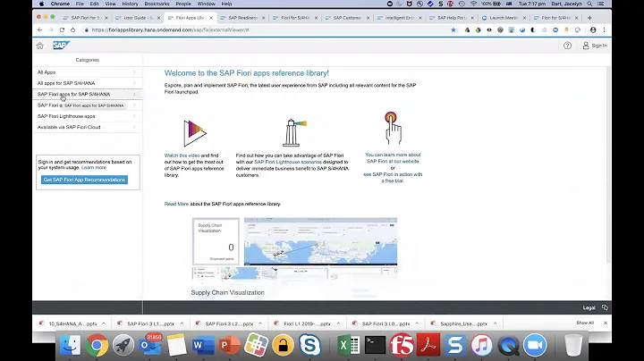Expand Available via SAP Fiori Cloud chevron
This screenshot has width=644, height=361.
point(134,127)
